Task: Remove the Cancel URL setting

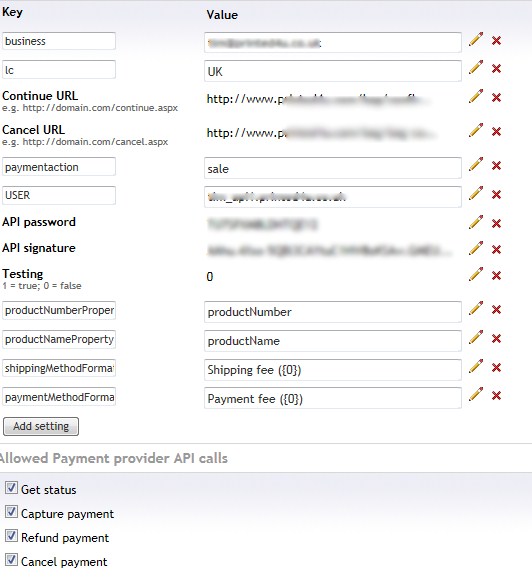Action: pos(496,131)
